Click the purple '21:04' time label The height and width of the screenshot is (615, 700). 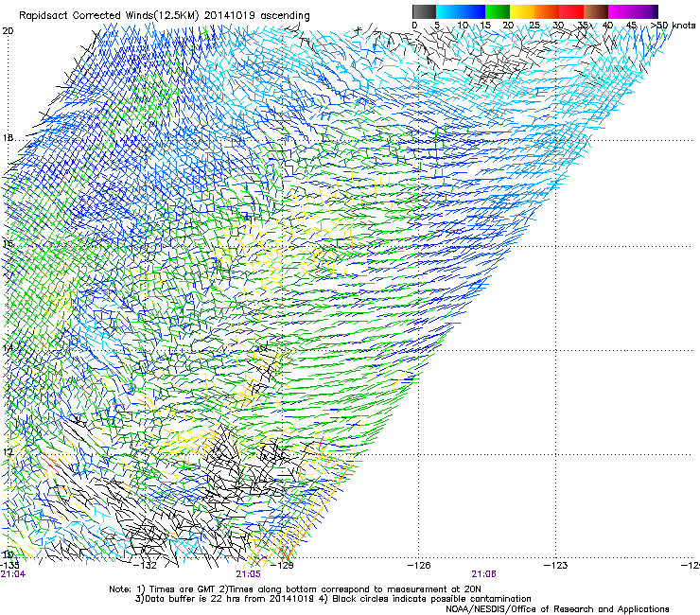point(13,574)
